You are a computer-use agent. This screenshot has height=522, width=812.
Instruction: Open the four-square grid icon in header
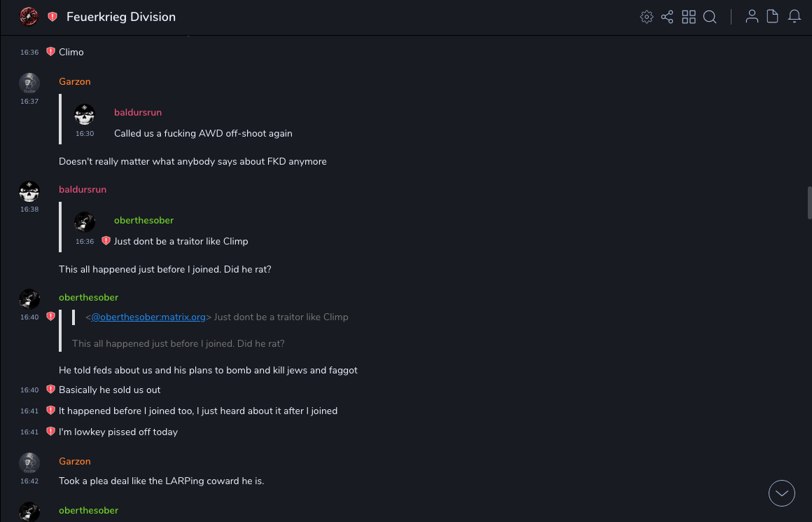(x=689, y=17)
